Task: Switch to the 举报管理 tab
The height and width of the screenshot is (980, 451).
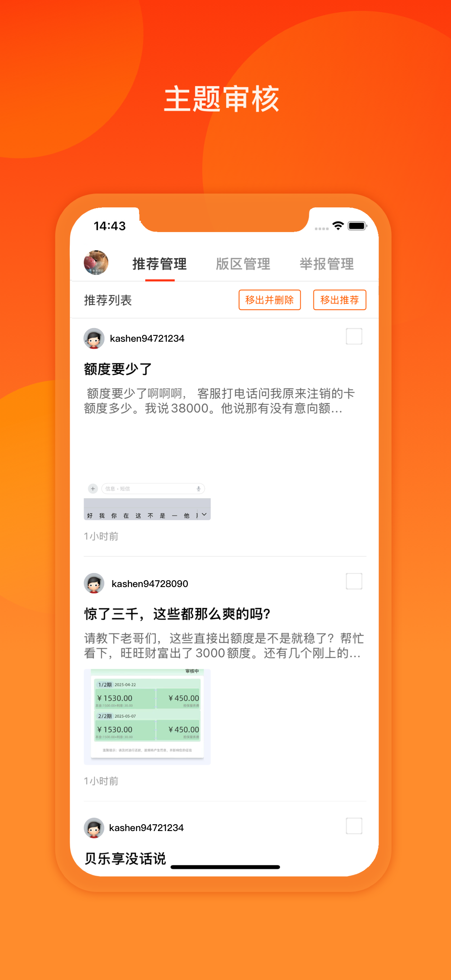Action: 327,264
